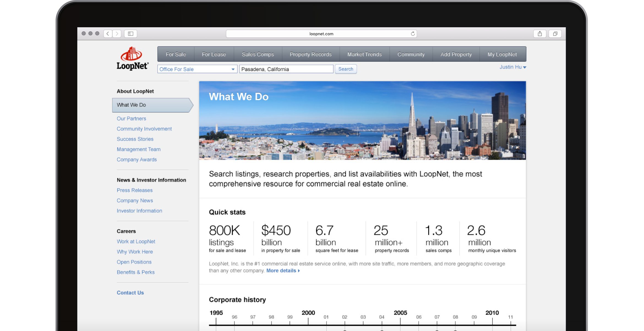Click the More details link
This screenshot has width=644, height=331.
coord(283,270)
